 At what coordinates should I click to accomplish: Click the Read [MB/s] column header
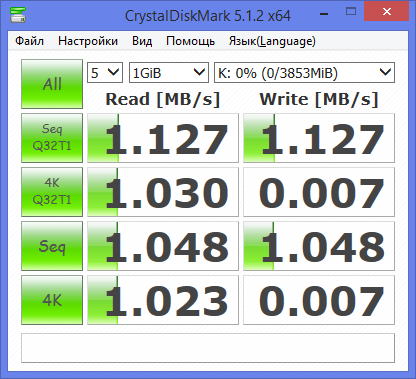pos(163,99)
